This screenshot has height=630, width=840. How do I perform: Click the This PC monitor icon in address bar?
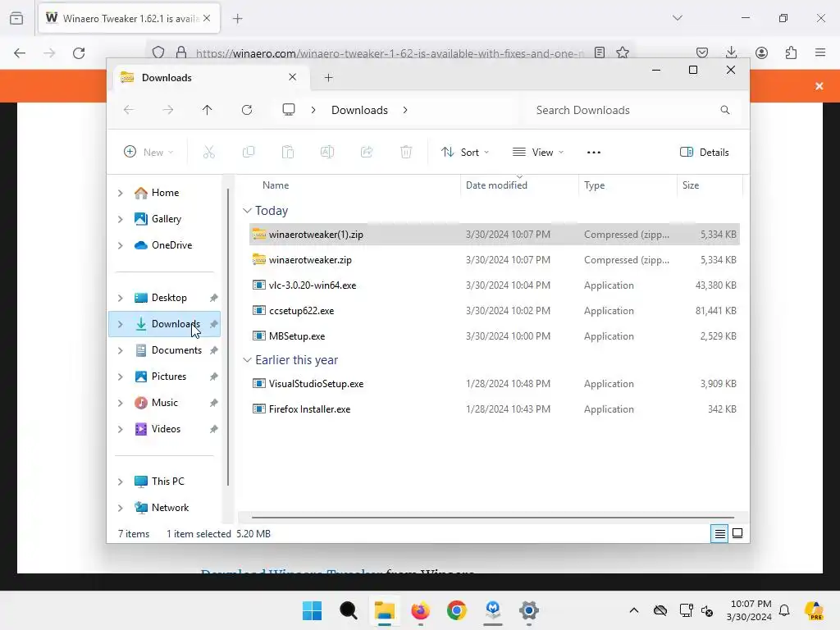click(289, 110)
